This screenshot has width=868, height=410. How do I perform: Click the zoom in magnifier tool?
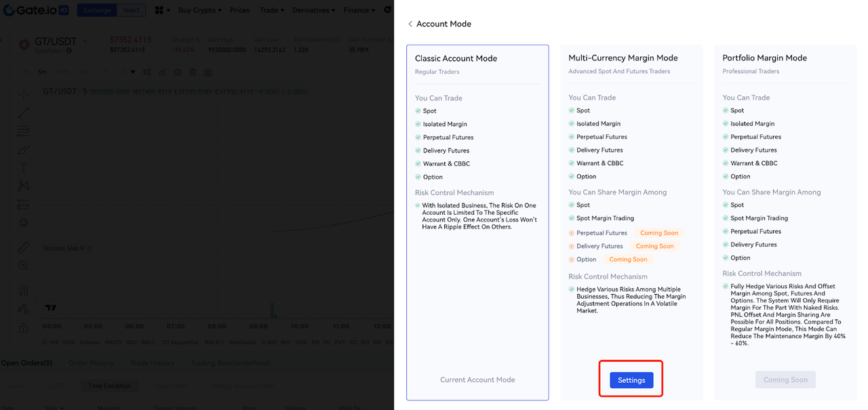click(x=24, y=266)
